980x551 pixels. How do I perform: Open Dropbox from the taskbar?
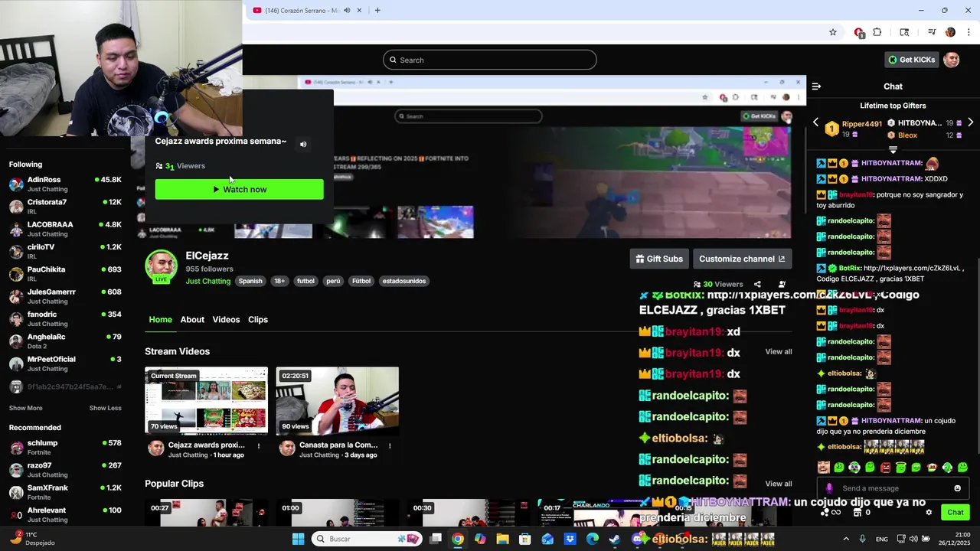[570, 539]
